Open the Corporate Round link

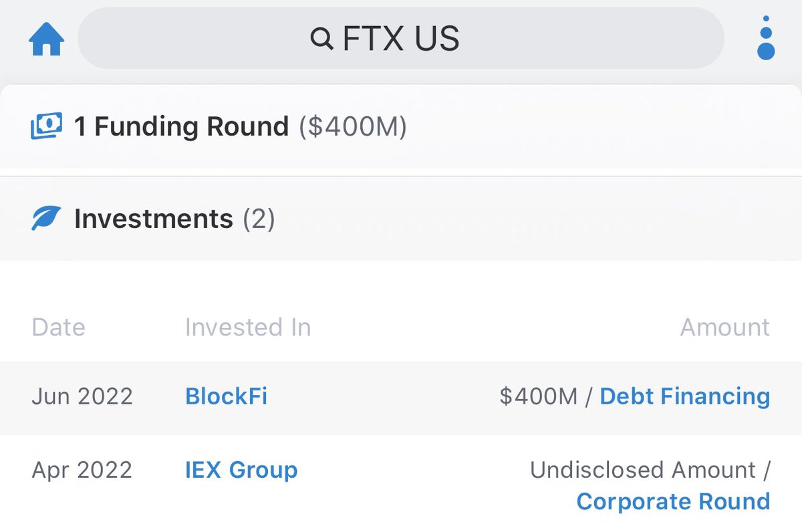[x=673, y=501]
